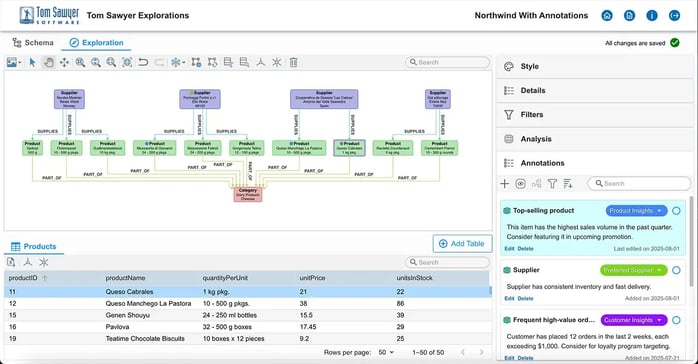Delete the Supplier annotation
Viewport: 698px width, 364px height.
click(x=525, y=299)
